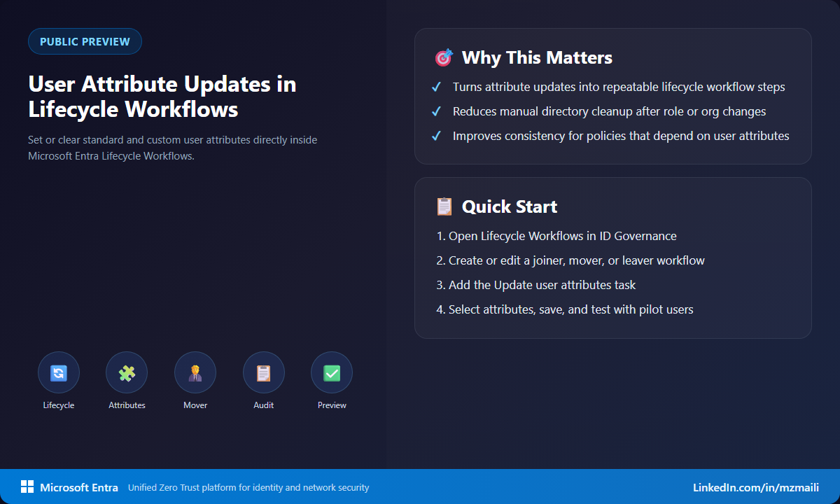Click the 'Audit' label under icon
This screenshot has height=504, width=840.
coord(264,405)
